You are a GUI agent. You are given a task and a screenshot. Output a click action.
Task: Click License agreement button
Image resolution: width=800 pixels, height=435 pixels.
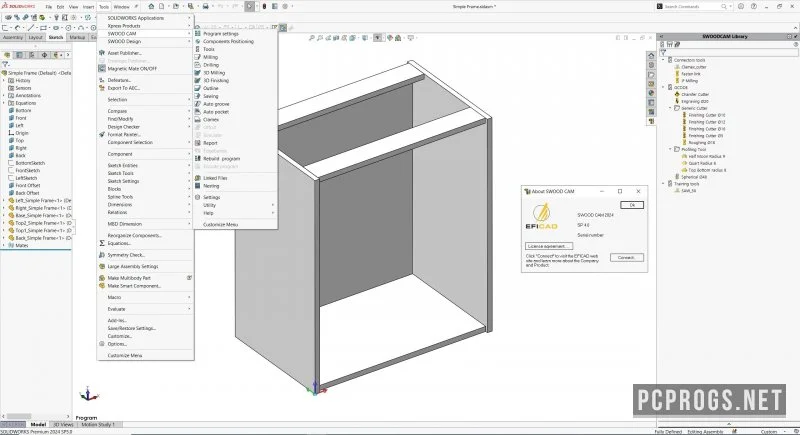[x=549, y=246]
